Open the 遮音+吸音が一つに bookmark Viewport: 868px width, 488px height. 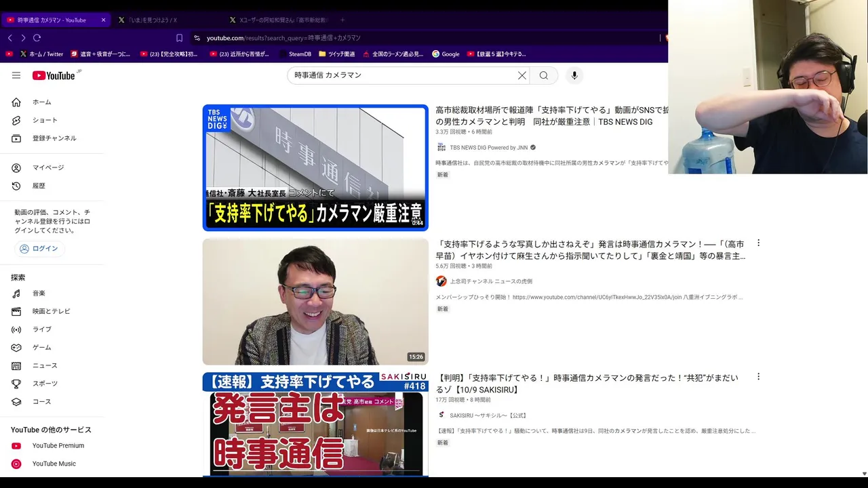coord(100,54)
